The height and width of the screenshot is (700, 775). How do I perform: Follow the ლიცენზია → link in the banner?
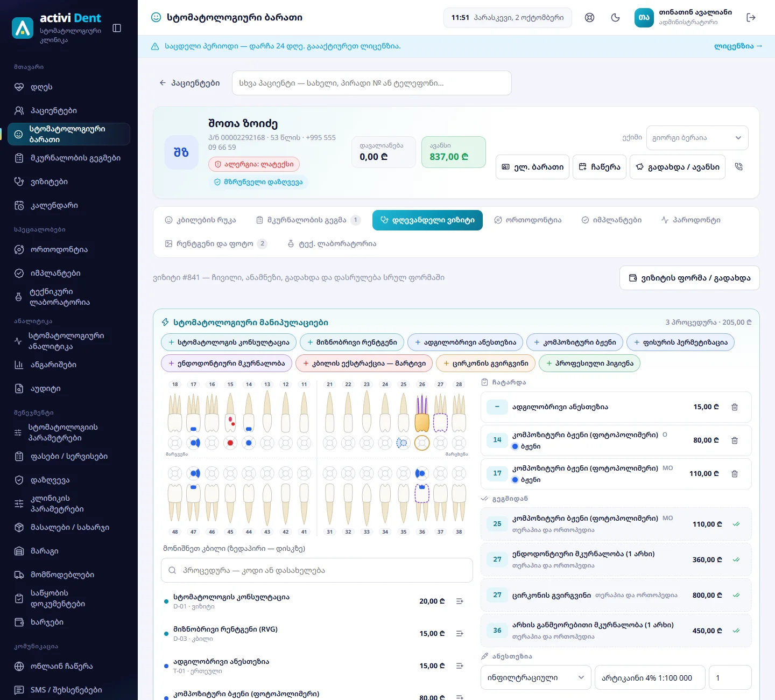click(x=738, y=46)
